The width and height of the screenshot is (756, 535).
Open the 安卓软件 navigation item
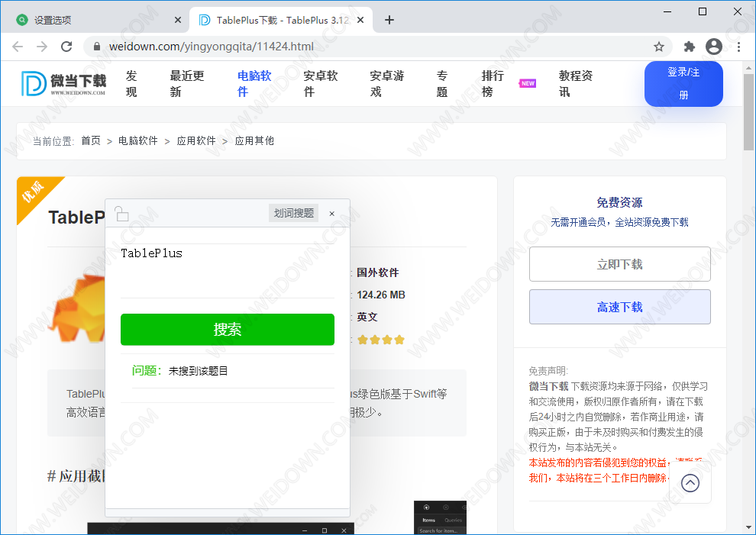[321, 83]
